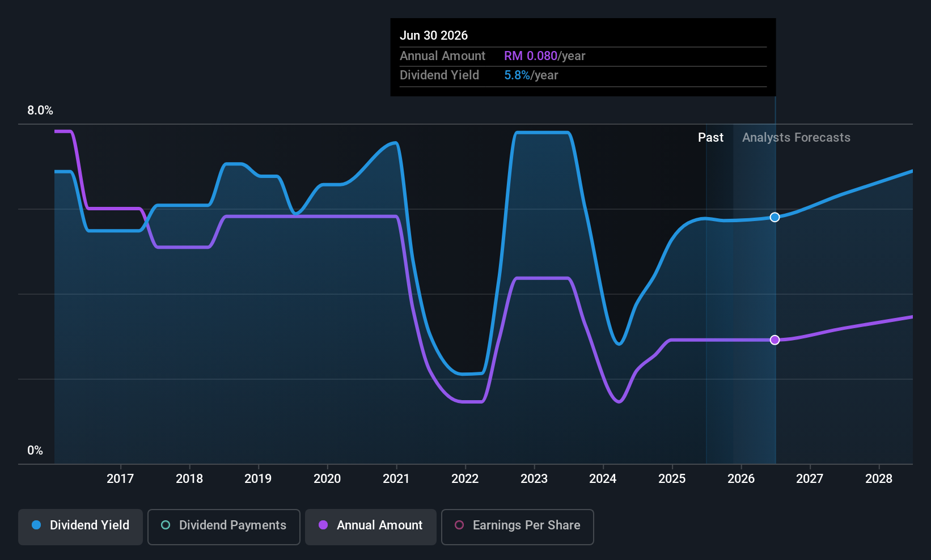Screen dimensions: 931x560
Task: Click the 2017 x-axis label
Action: click(x=120, y=479)
